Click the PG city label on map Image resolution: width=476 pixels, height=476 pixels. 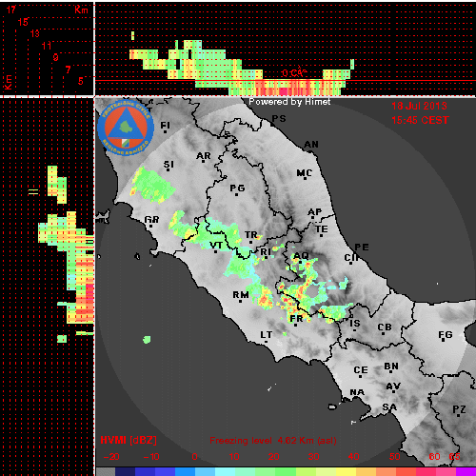coord(237,188)
